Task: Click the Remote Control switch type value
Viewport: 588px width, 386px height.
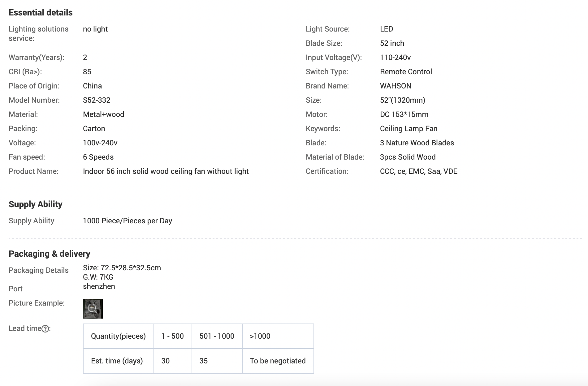Action: pos(406,72)
